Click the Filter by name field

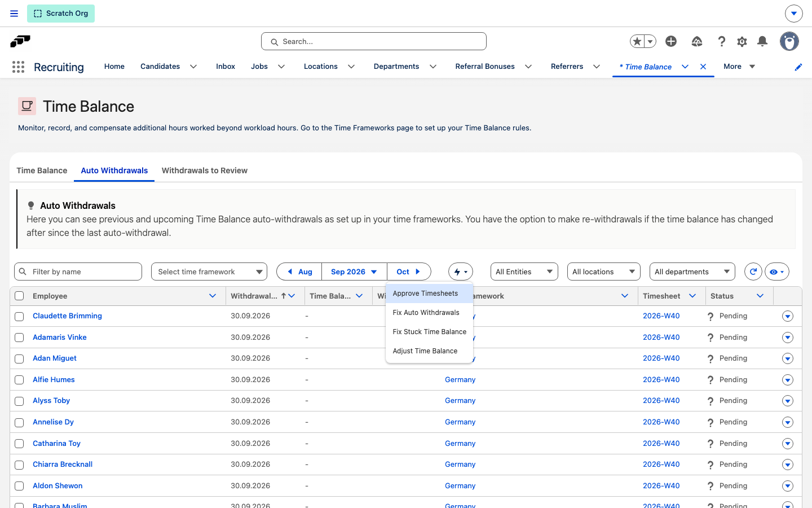coord(78,271)
